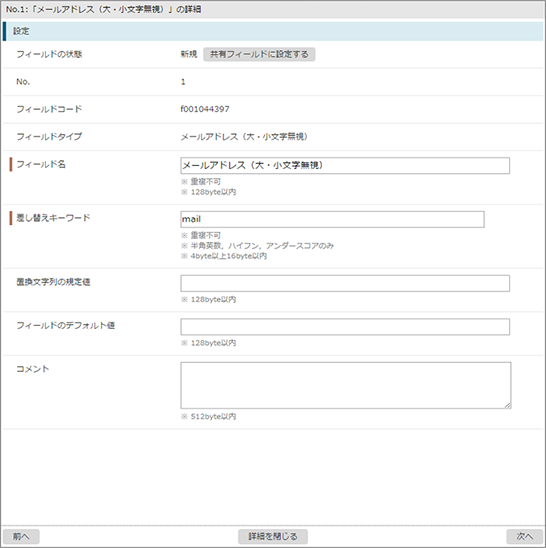546x548 pixels.
Task: Click the フィールドのデフォルト値 input field
Action: click(345, 327)
